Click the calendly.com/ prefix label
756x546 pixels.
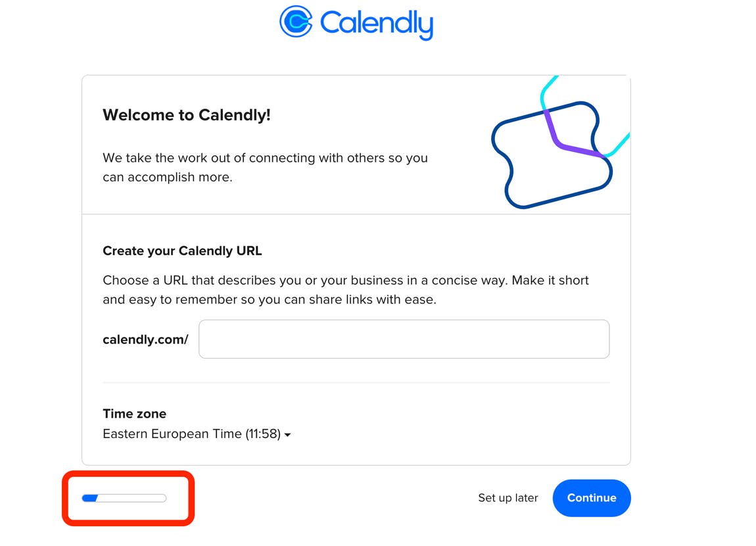(x=145, y=339)
